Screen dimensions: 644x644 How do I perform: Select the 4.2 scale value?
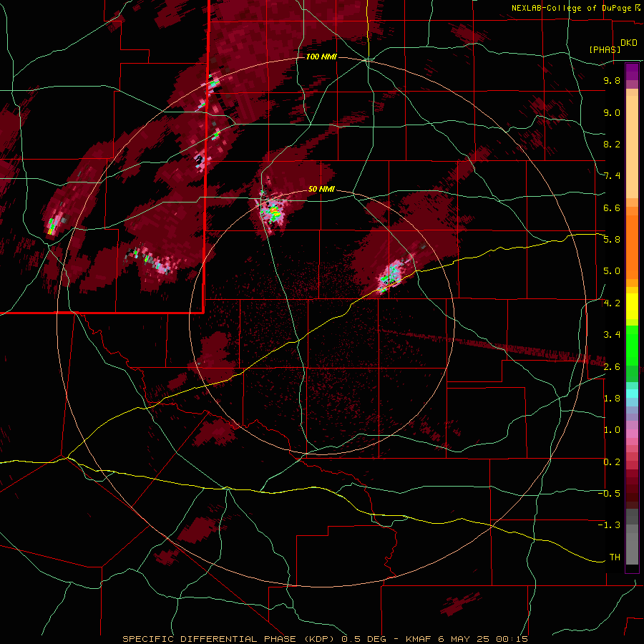[x=612, y=303]
